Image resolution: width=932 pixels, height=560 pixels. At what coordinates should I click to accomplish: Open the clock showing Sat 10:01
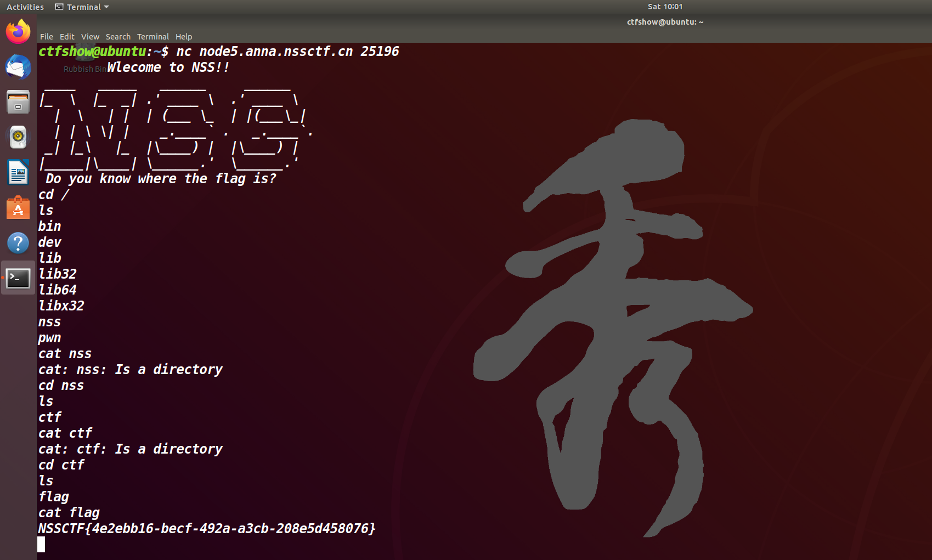665,7
